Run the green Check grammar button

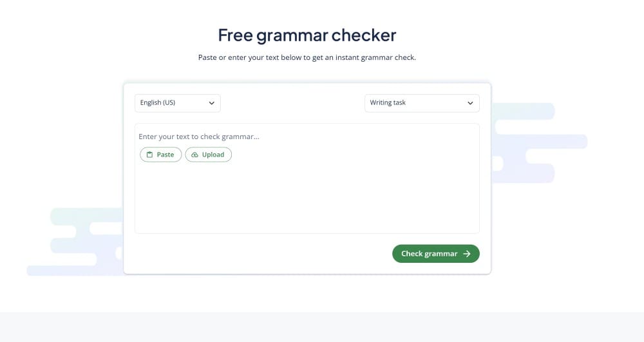click(x=435, y=254)
